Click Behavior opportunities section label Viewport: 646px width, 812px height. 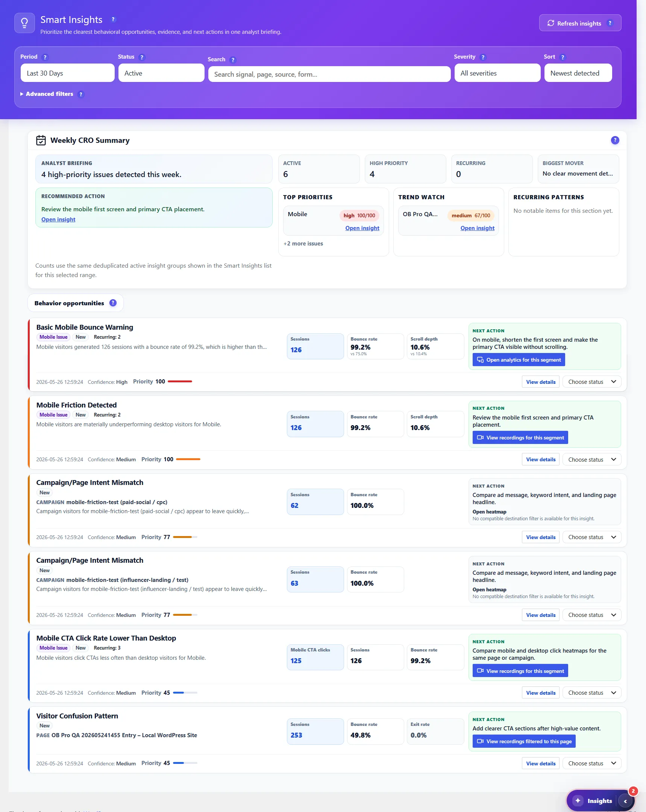click(x=69, y=303)
